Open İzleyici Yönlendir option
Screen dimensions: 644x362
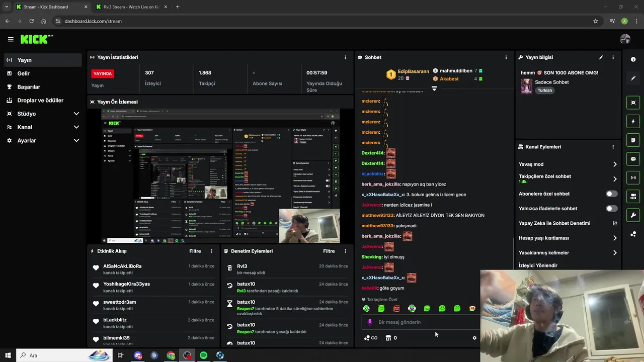pyautogui.click(x=538, y=265)
